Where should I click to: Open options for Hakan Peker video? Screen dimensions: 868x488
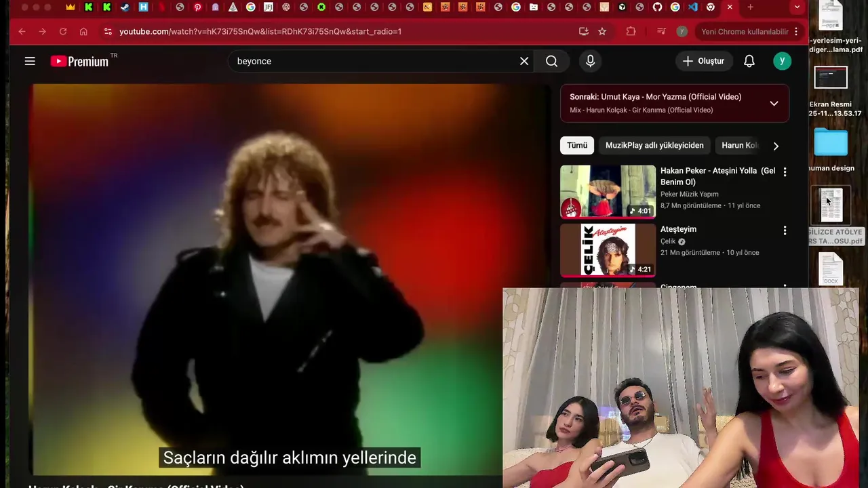785,172
